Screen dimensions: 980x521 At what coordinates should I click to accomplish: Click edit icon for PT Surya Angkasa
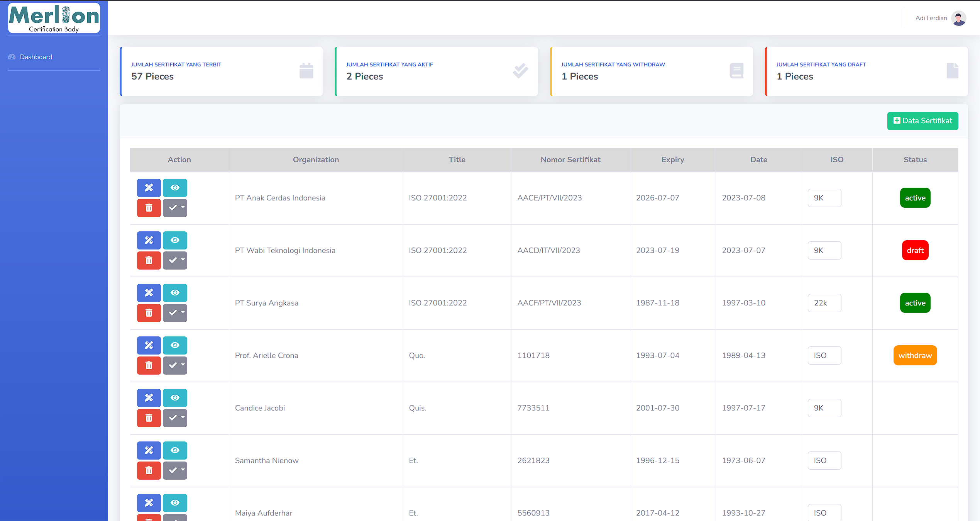149,293
